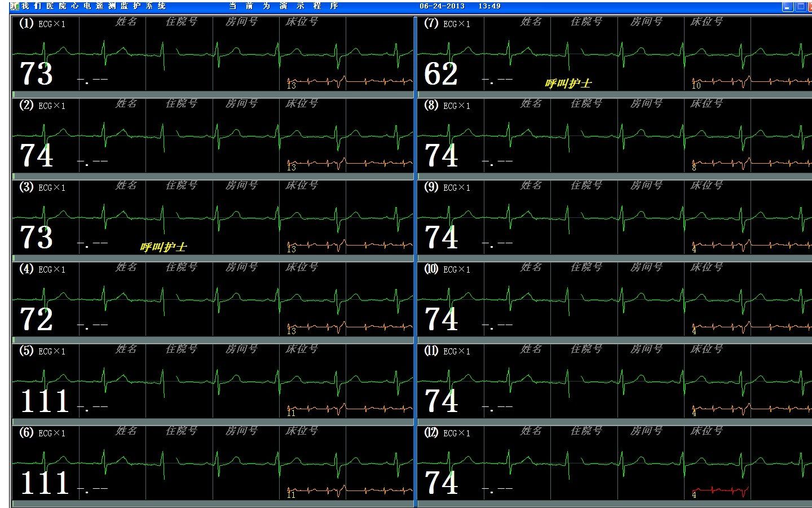Click the 床位号 field on channel 4
The width and height of the screenshot is (812, 508).
302,267
